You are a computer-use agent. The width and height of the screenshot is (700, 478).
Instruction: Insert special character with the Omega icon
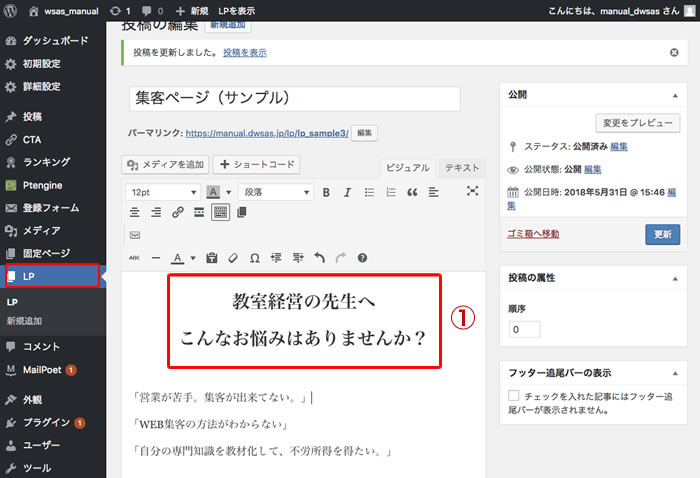tap(255, 258)
